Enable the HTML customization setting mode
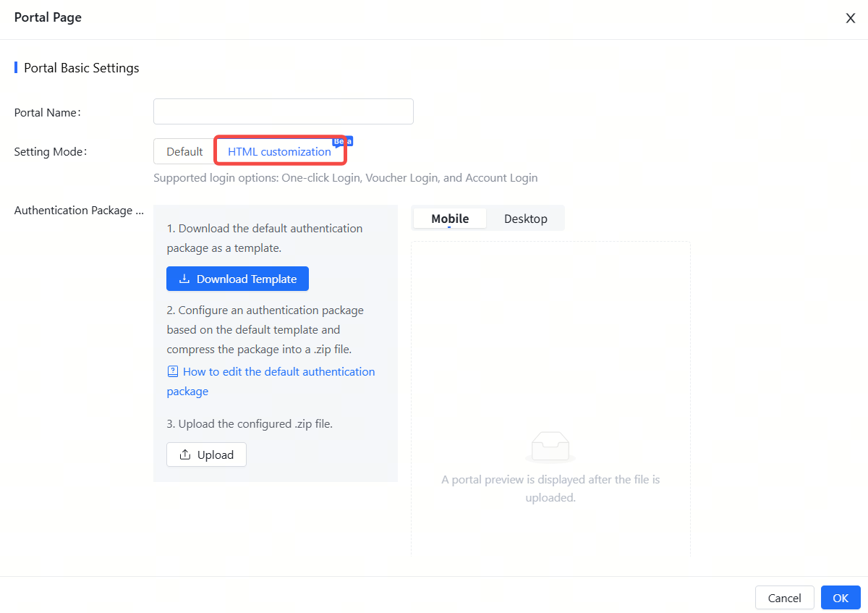 coord(280,151)
